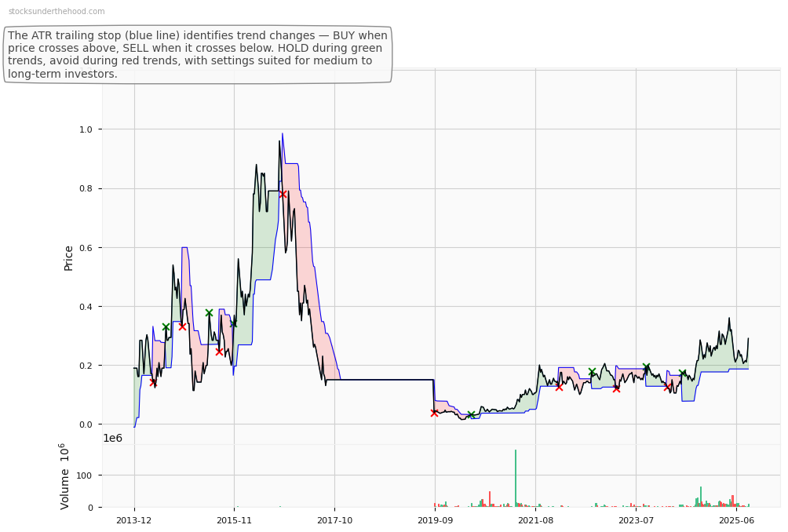Screen dimensions: 788x532
Task: Click the last green buy marker in 2024
Action: [683, 373]
